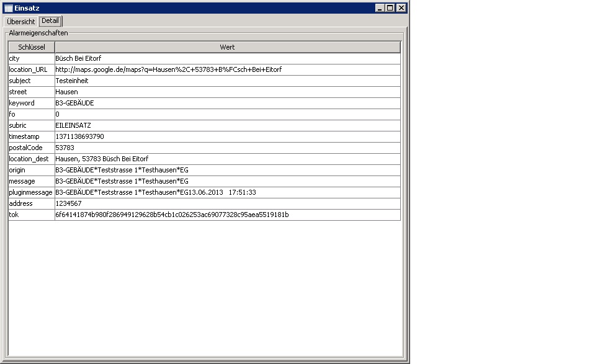
Task: Click the value Büsch Bei Eitorf
Action: (78, 58)
